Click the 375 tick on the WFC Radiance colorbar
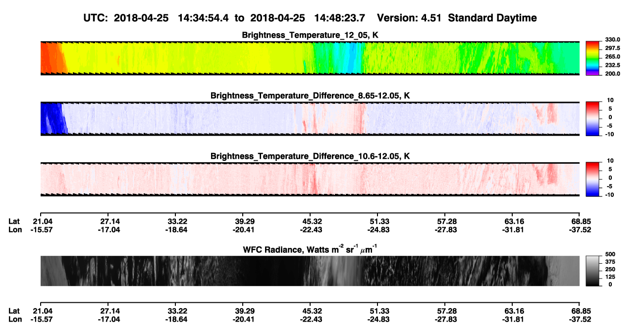644x330 pixels. pyautogui.click(x=610, y=262)
